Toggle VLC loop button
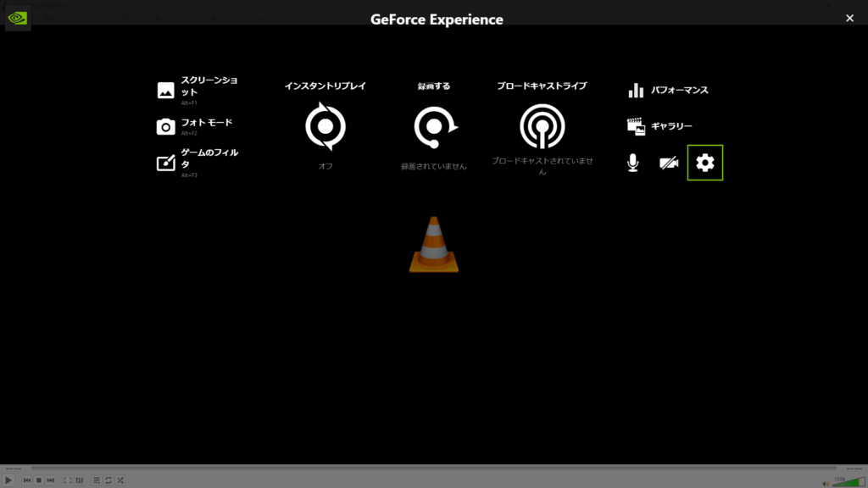Screen dimensions: 868x488 [108, 480]
